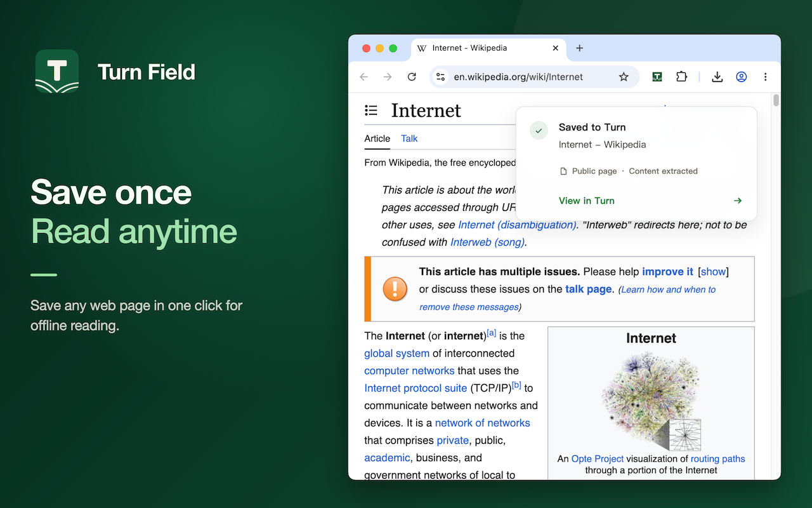Image resolution: width=812 pixels, height=508 pixels.
Task: Open remove these messages link
Action: (469, 307)
